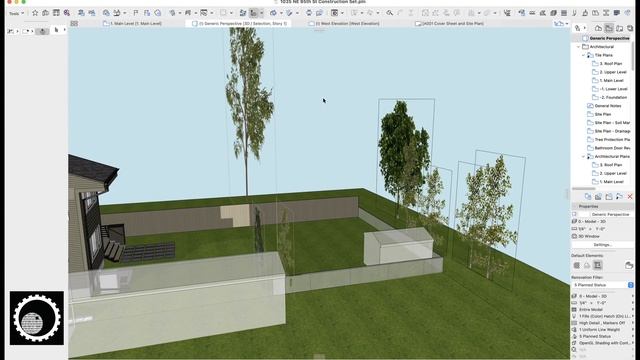Open the Site Plan view in navigator
This screenshot has width=640, height=360.
(x=603, y=114)
